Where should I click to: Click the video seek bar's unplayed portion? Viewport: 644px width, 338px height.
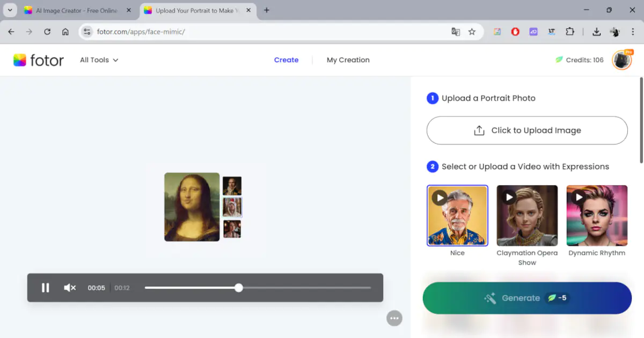point(306,288)
